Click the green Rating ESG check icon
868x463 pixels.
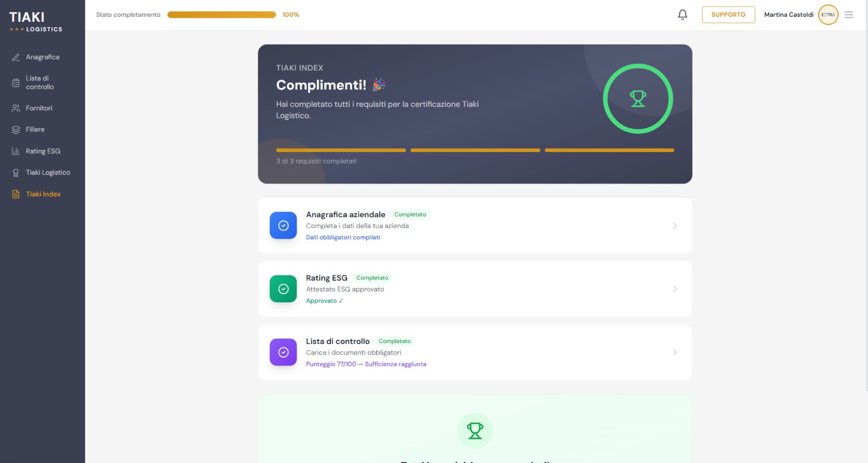(283, 289)
